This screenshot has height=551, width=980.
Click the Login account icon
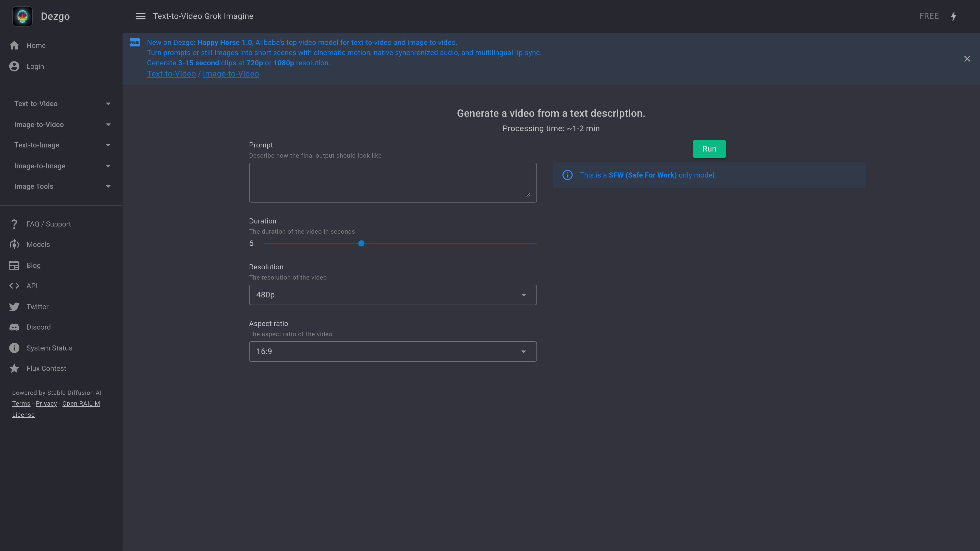click(x=15, y=67)
